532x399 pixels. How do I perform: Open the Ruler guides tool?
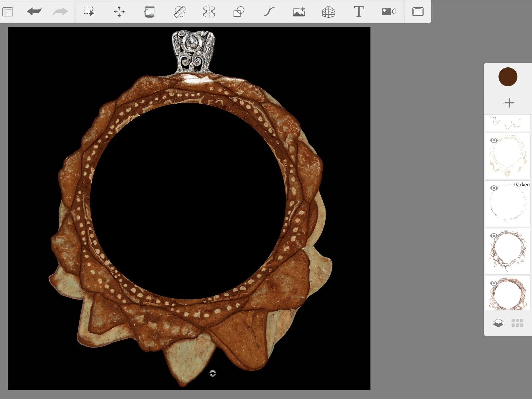point(180,12)
